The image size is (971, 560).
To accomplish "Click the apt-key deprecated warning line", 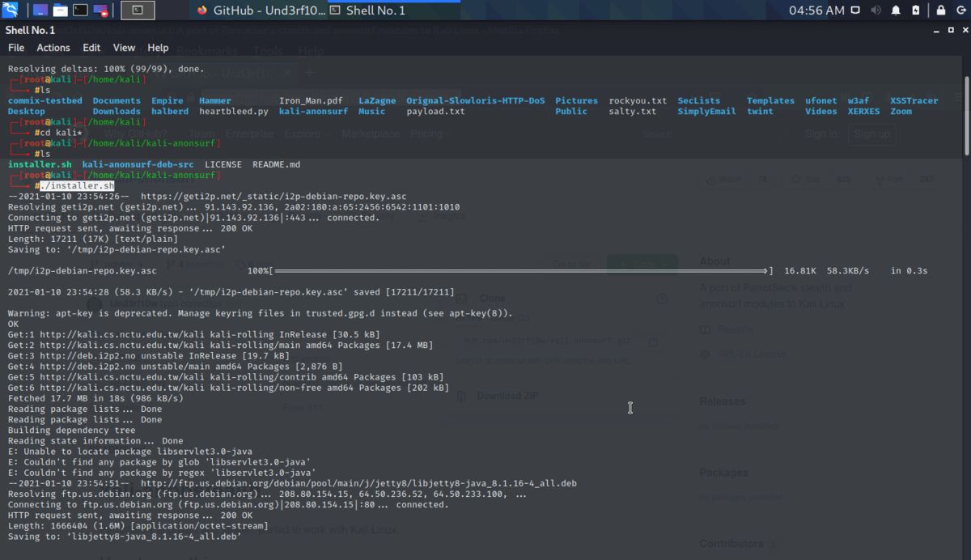I will pyautogui.click(x=261, y=312).
